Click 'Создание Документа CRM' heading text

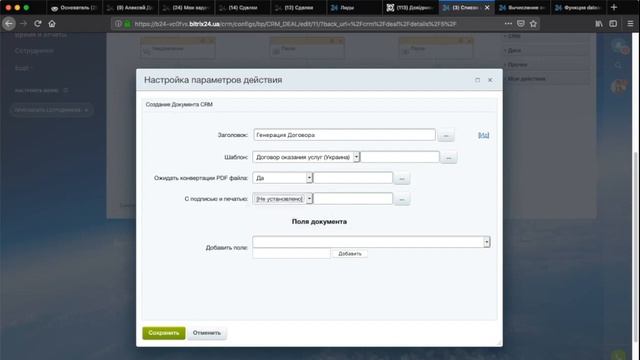click(179, 104)
